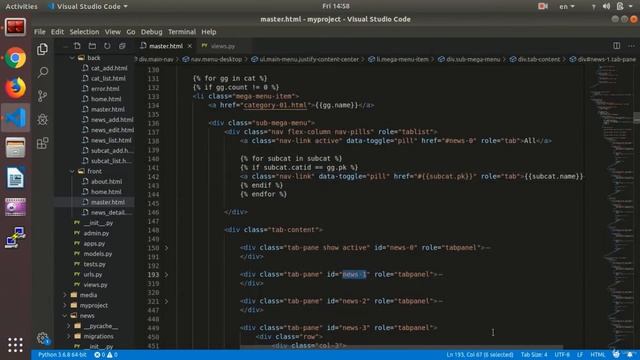640x360 pixels.
Task: Open the Extensions view in activity bar
Action: pyautogui.click(x=42, y=143)
